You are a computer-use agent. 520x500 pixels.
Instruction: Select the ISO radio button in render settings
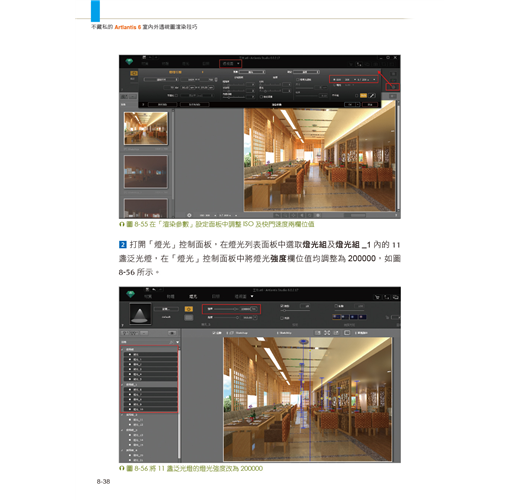point(334,80)
